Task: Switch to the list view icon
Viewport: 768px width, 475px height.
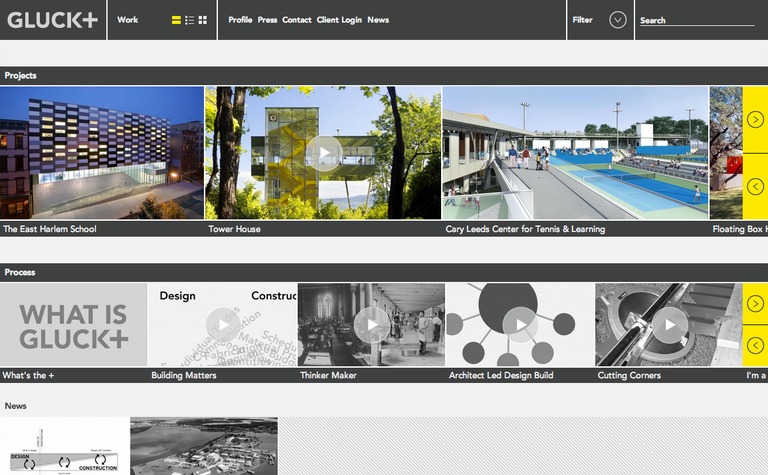Action: point(190,20)
